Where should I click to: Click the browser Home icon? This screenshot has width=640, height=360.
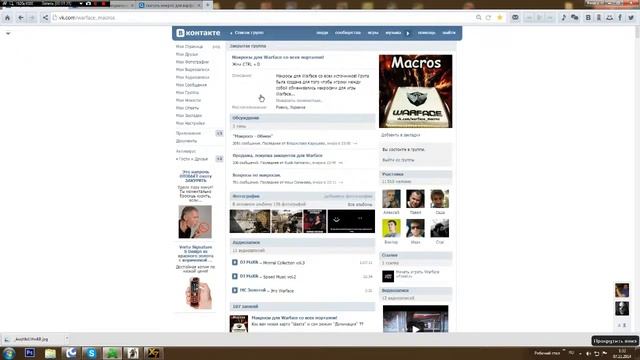click(7, 18)
